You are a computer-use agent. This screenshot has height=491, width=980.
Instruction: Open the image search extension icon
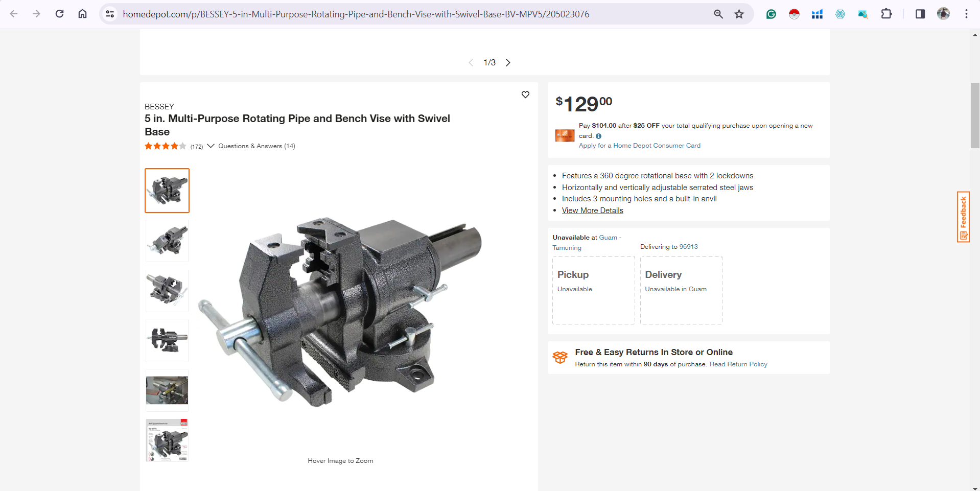coord(863,14)
